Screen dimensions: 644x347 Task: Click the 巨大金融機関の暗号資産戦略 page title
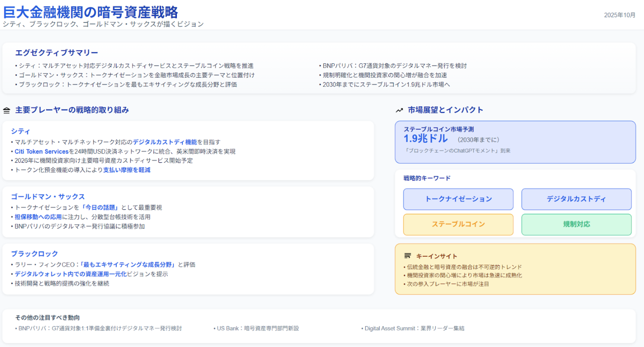point(90,12)
